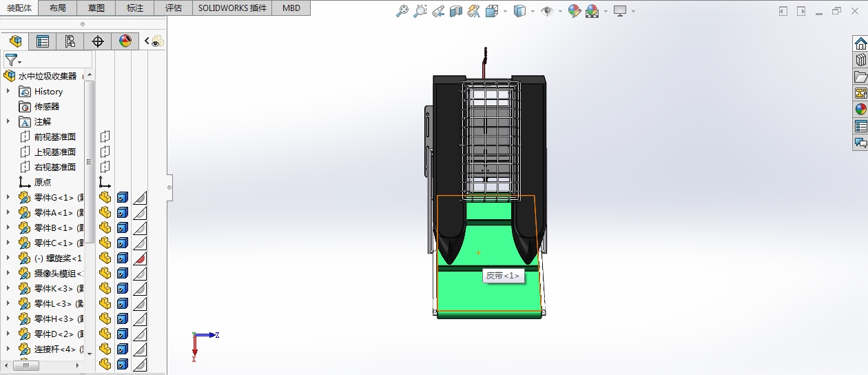Viewport: 868px width, 375px height.
Task: Click the Display Style icon
Action: click(521, 11)
